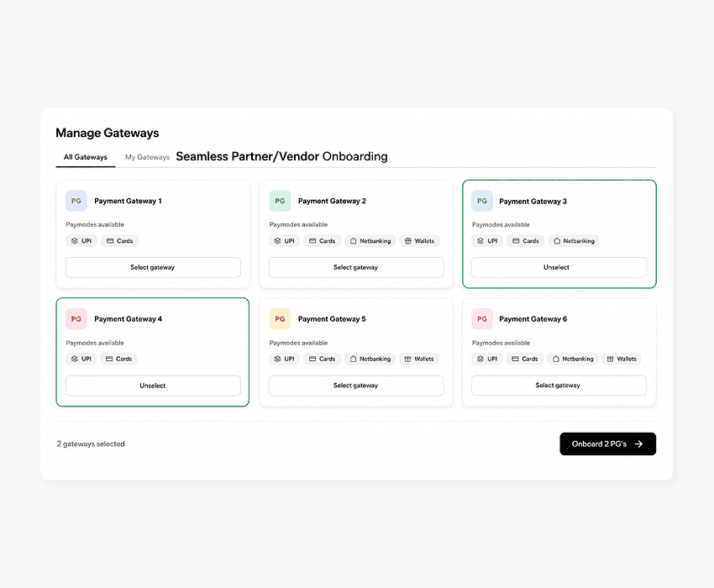Click Cards chip in Payment Gateway 5
This screenshot has height=588, width=714.
pyautogui.click(x=322, y=359)
